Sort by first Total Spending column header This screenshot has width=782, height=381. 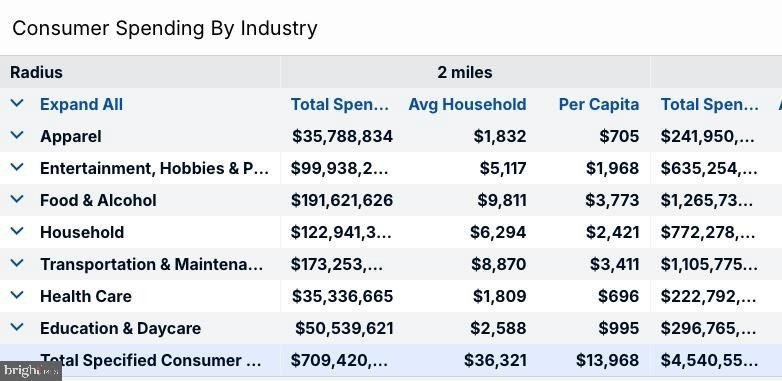pyautogui.click(x=340, y=104)
